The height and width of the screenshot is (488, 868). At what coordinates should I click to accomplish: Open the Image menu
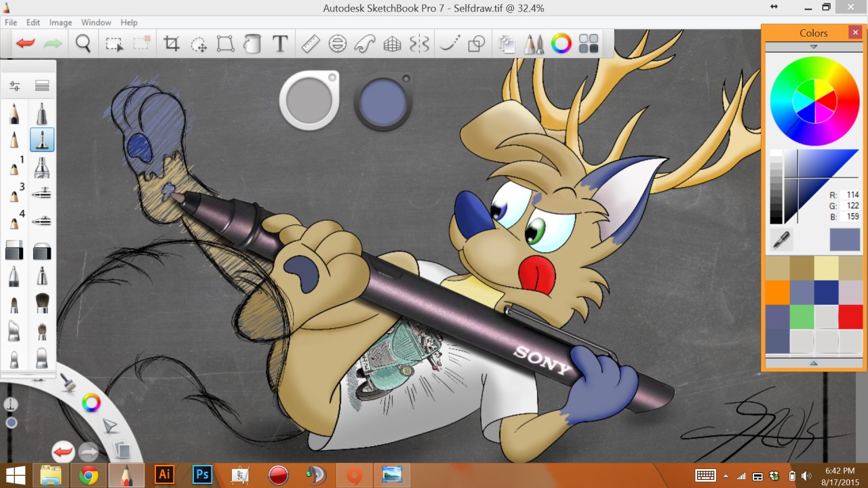point(60,22)
